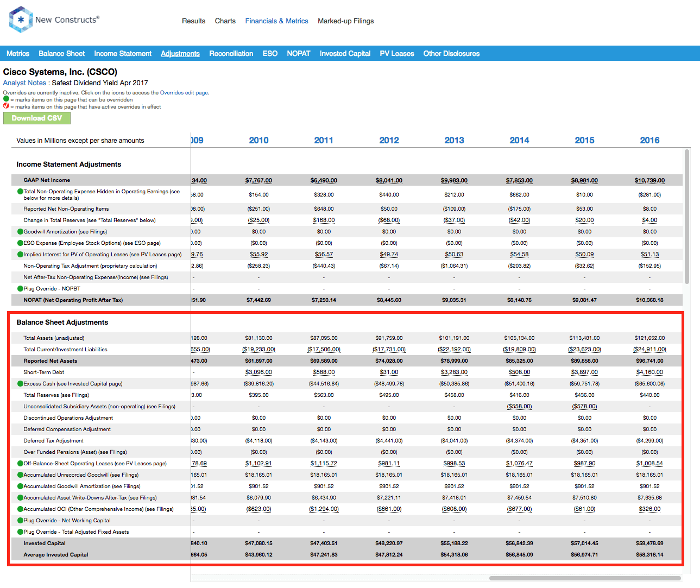Click green dot beside Accumulated OCI row
Image resolution: width=700 pixels, height=588 pixels.
pos(20,509)
